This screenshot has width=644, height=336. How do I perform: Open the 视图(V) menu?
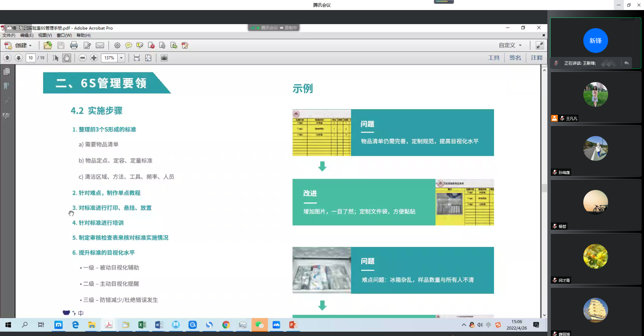45,35
